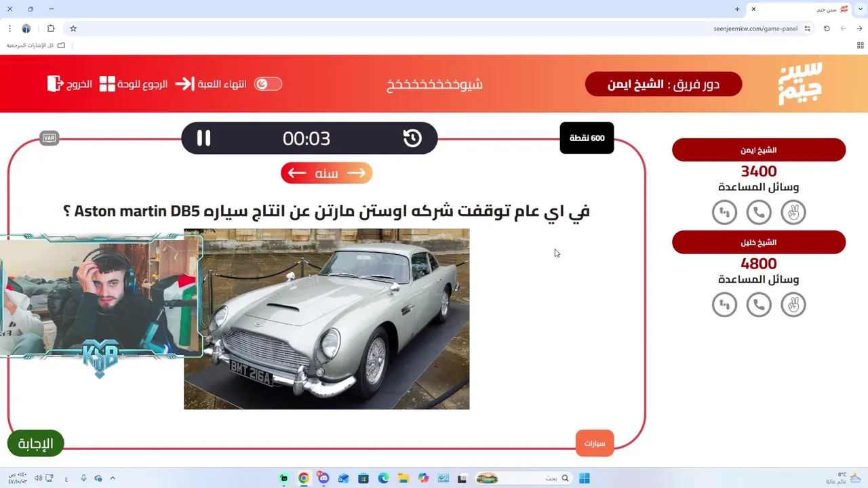Click the دور فريق الشيخ ايمن turn indicator
Screen dimensions: 868x488
click(x=663, y=84)
